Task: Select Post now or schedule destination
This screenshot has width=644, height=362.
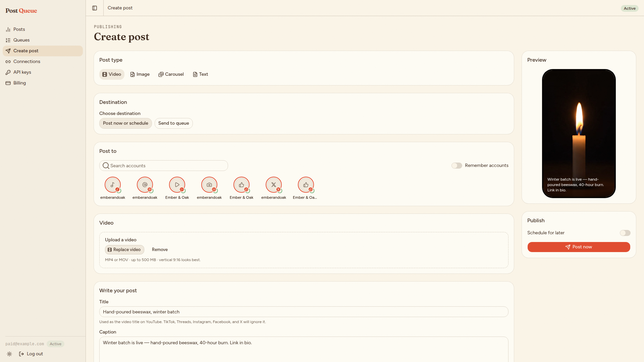Action: pyautogui.click(x=125, y=123)
